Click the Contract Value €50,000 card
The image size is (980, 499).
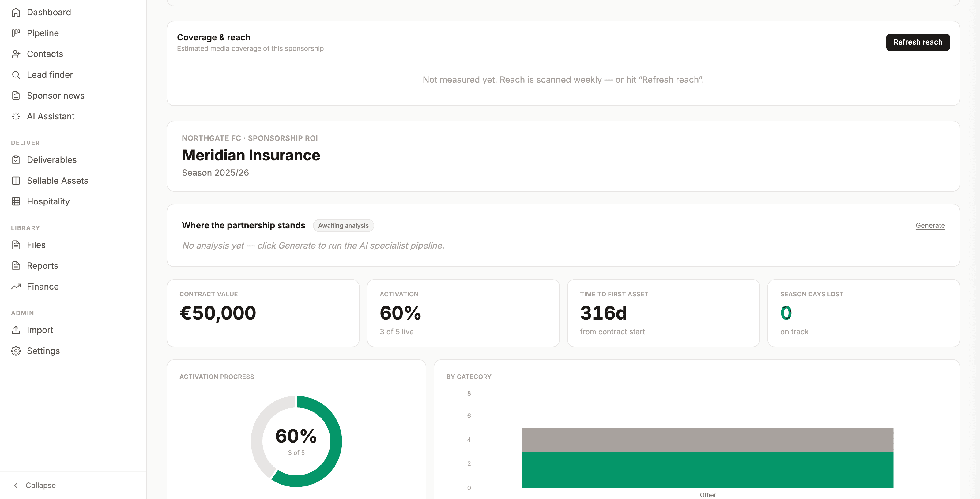(x=263, y=313)
